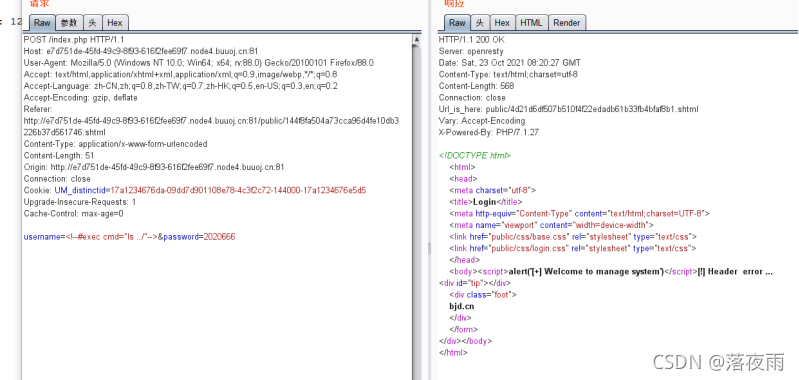Image resolution: width=799 pixels, height=380 pixels.
Task: Click the base.css link line
Action: [x=573, y=236]
